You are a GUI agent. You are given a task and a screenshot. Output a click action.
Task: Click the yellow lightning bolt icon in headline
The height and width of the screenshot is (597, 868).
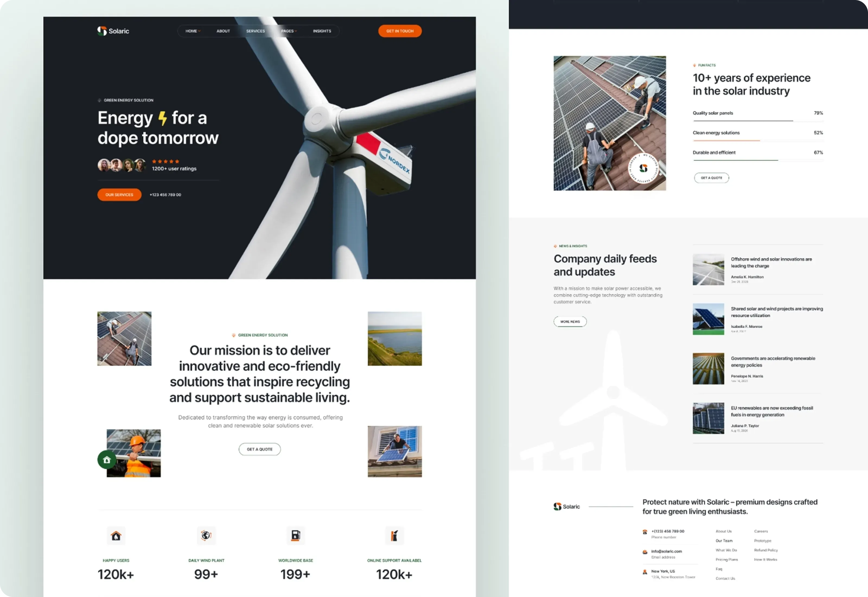162,118
